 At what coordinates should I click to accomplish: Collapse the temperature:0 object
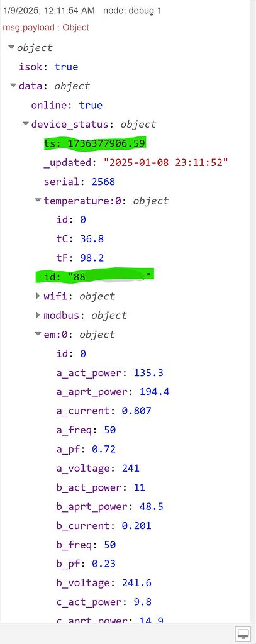(38, 201)
